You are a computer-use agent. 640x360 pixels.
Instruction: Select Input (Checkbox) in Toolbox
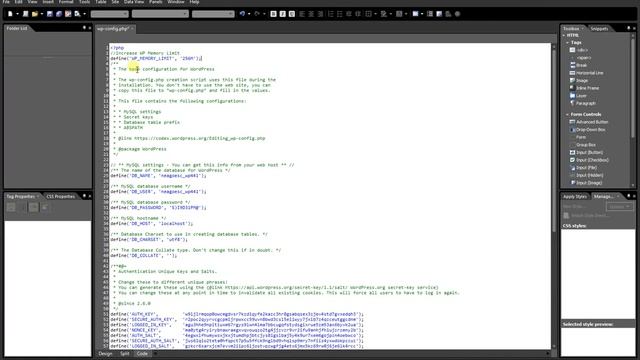click(589, 160)
